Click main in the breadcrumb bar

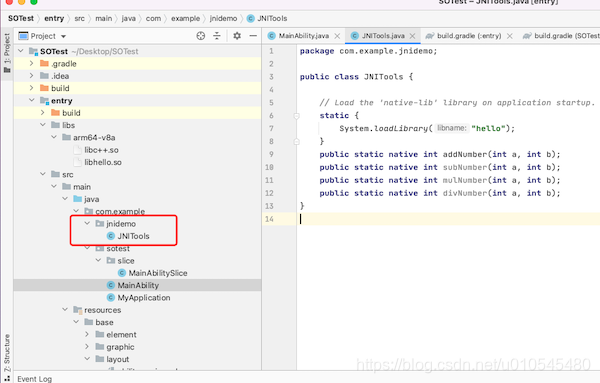click(x=103, y=18)
